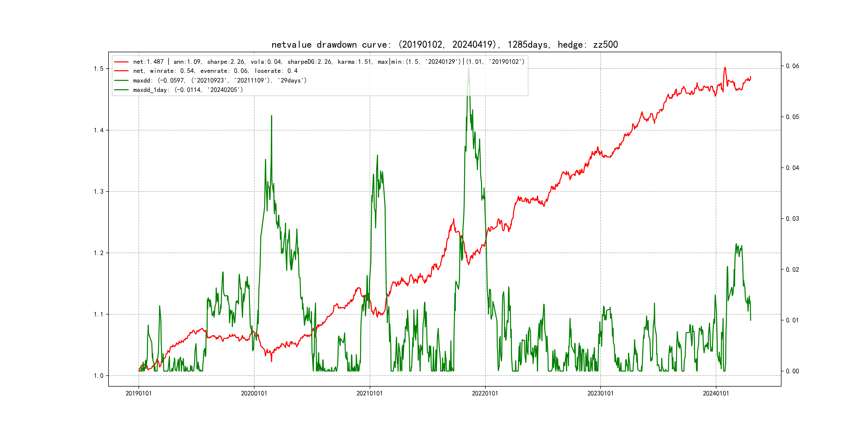Screen dimensions: 868x434
Task: Click the 0.00 right y-axis label
Action: pos(792,371)
